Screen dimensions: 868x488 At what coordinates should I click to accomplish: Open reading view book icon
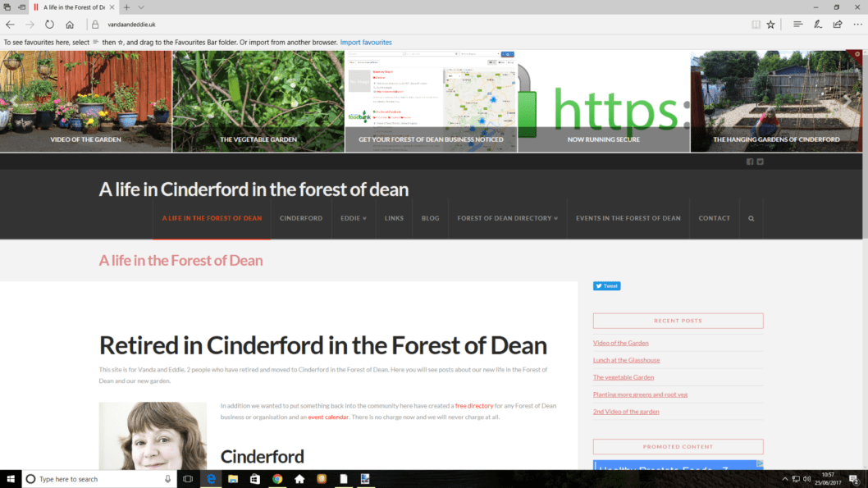click(756, 25)
